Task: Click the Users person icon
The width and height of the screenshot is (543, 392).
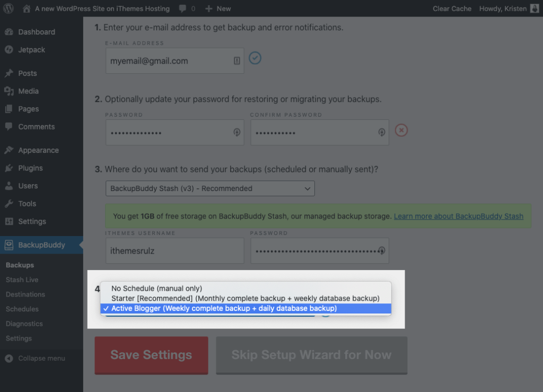Action: point(9,186)
